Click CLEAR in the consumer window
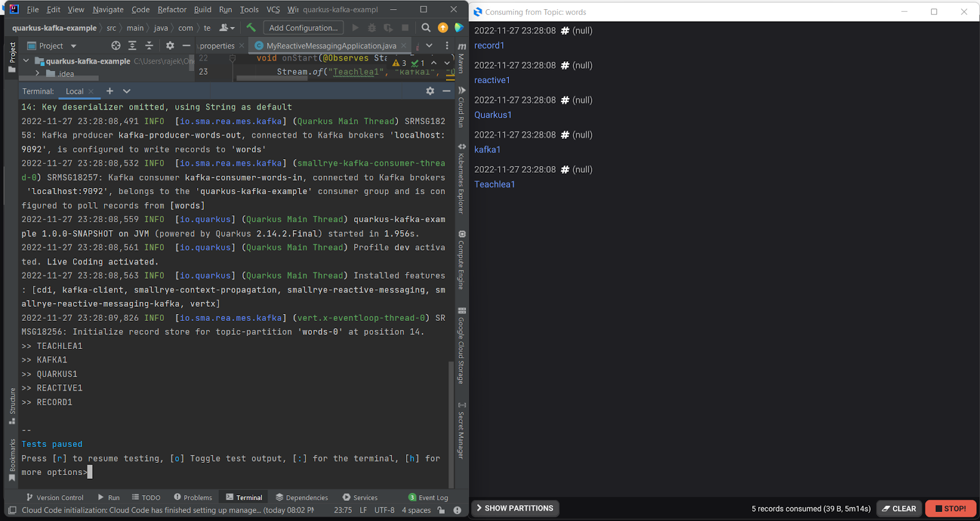 (899, 508)
